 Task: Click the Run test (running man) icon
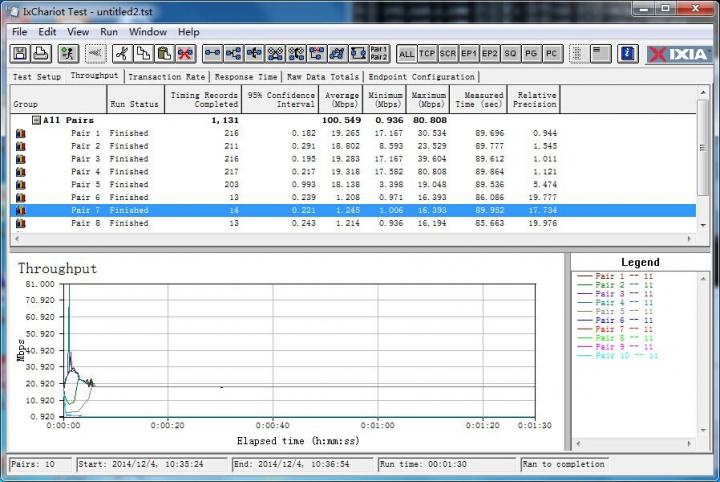[x=68, y=54]
